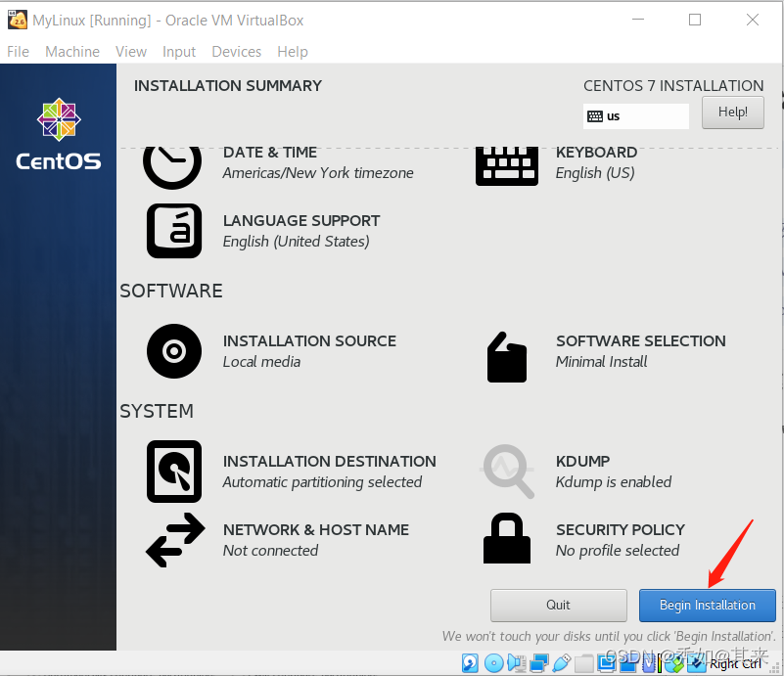This screenshot has height=676, width=784.
Task: Click the us keyboard layout field
Action: [x=636, y=116]
